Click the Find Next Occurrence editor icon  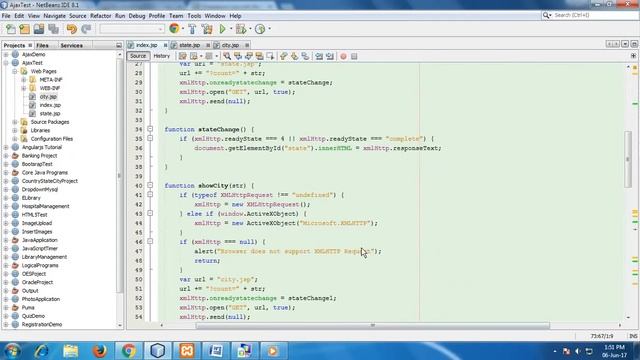click(x=249, y=56)
